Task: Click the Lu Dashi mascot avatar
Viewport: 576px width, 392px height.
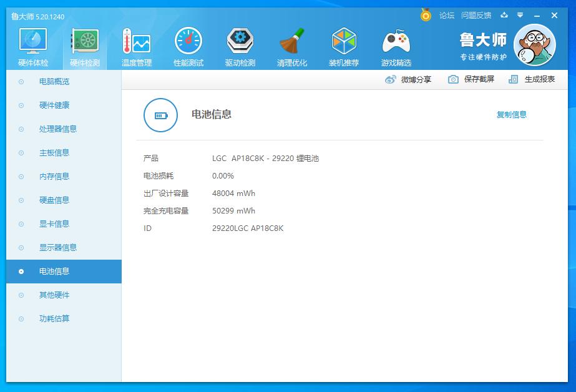Action: [534, 45]
